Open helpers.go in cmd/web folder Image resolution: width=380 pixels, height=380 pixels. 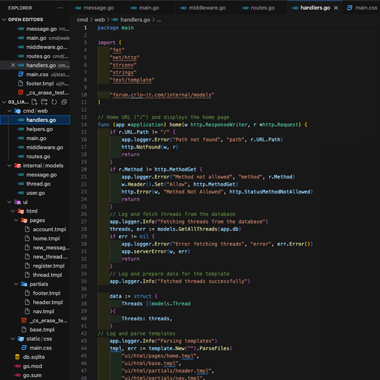pos(35,129)
